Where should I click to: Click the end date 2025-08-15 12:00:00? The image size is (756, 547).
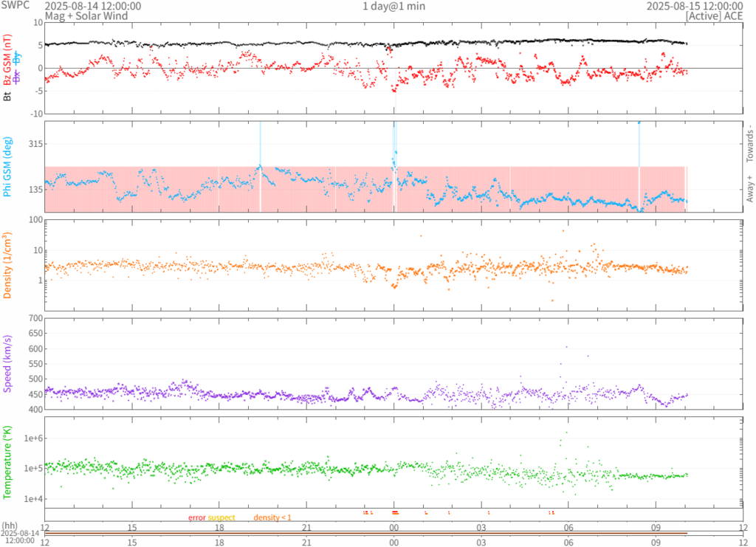pyautogui.click(x=694, y=6)
